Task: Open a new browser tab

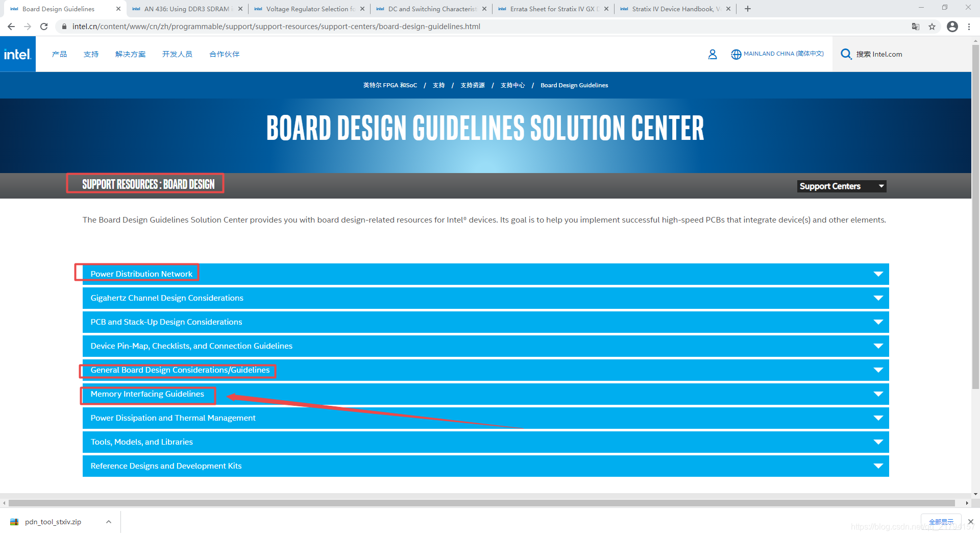Action: [748, 9]
